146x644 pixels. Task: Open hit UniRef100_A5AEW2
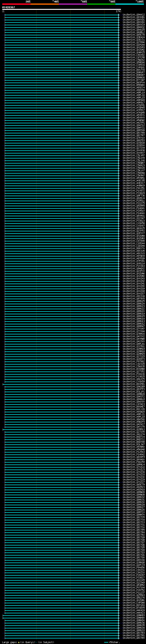pyautogui.click(x=134, y=120)
